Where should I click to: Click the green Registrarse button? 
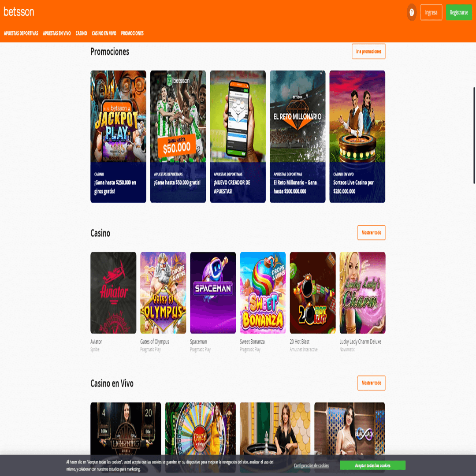coord(459,12)
